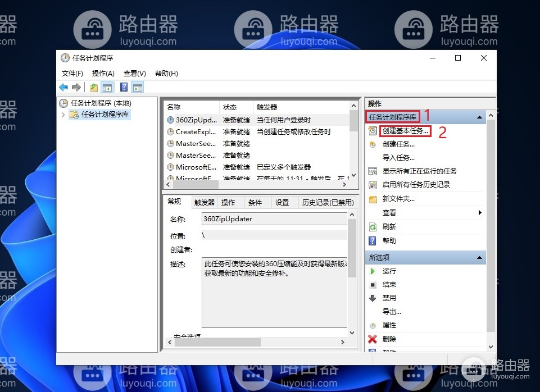Click the folder icon beside 新文件夹

(x=373, y=199)
